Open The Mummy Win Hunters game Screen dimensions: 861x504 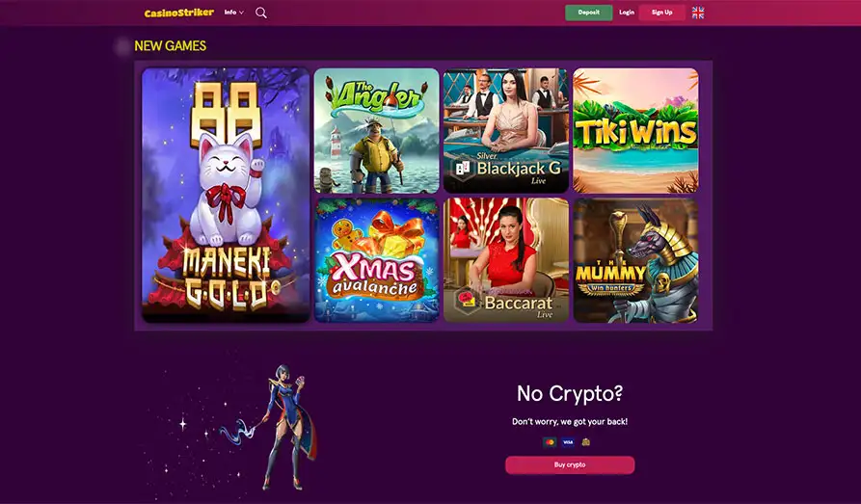click(635, 260)
